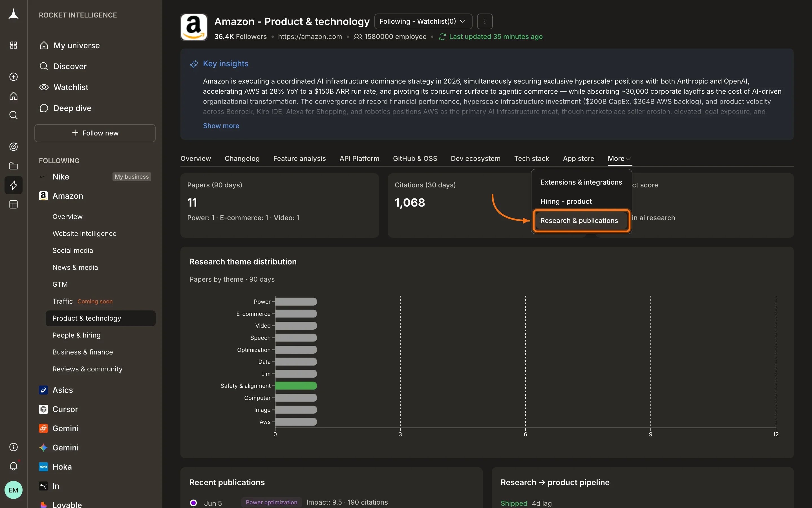Screen dimensions: 812x508
Task: Switch to the Changelog tab
Action: point(242,159)
